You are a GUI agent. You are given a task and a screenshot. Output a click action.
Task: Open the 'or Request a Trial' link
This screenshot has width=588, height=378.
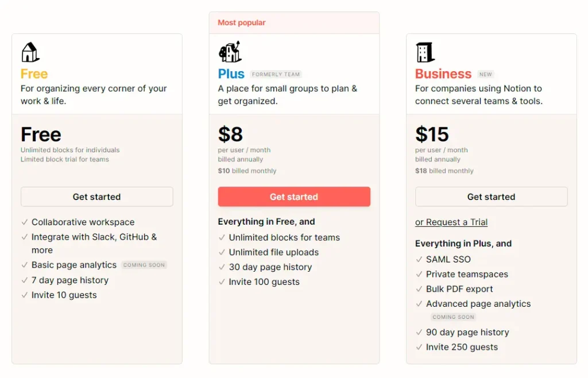[x=451, y=222]
